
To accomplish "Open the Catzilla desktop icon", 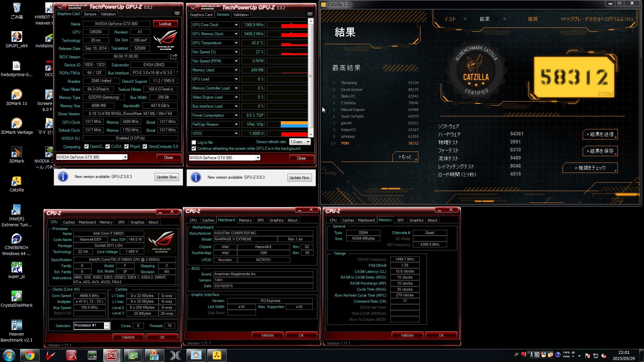I will [x=16, y=184].
